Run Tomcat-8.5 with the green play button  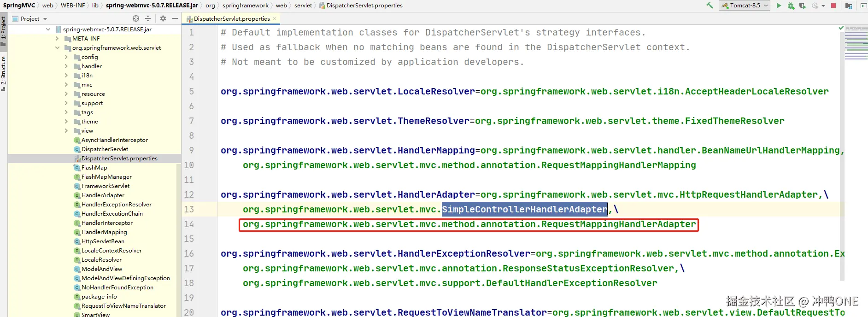pyautogui.click(x=779, y=6)
